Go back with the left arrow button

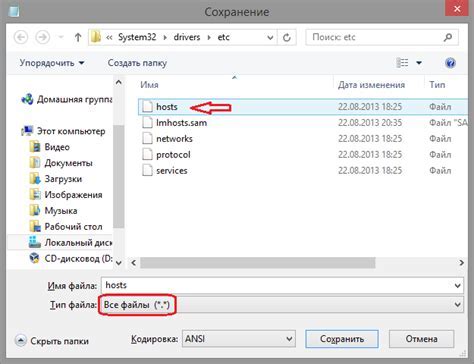[21, 37]
